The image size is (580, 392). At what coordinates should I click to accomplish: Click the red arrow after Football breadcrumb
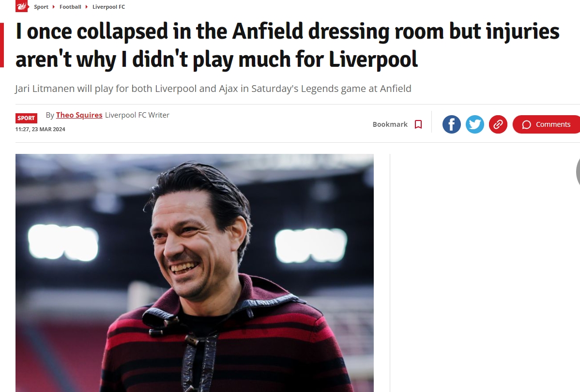pos(87,7)
